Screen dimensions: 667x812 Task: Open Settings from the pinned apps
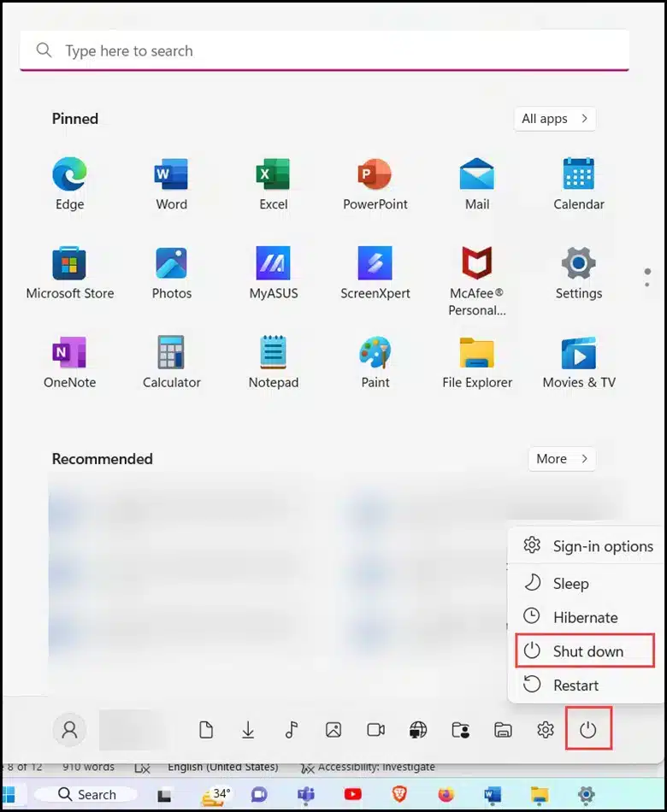coord(578,273)
